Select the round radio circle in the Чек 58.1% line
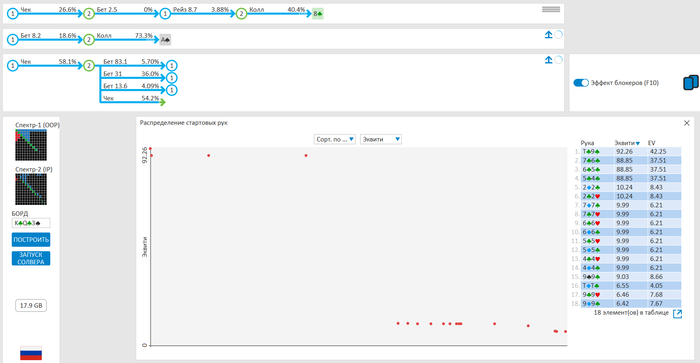Screen dimensions: 700x363 pyautogui.click(x=558, y=60)
